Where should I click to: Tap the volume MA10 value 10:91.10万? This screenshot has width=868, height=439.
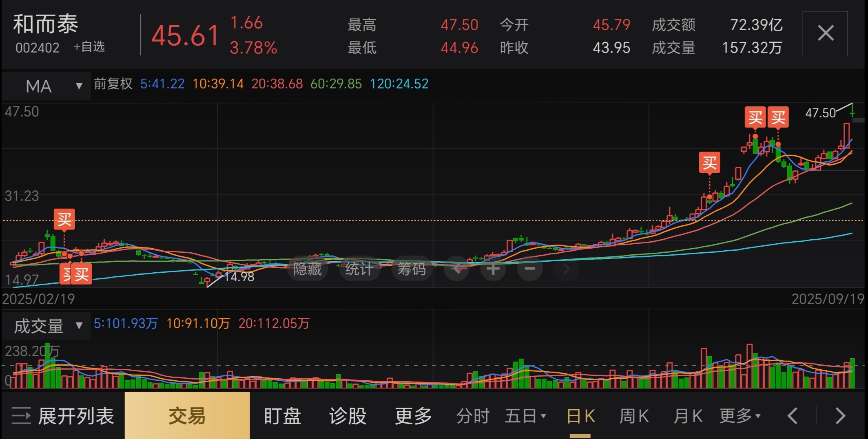[198, 324]
